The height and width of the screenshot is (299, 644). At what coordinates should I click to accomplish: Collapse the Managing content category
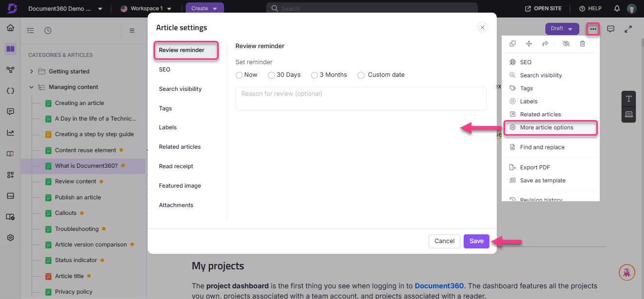click(31, 87)
